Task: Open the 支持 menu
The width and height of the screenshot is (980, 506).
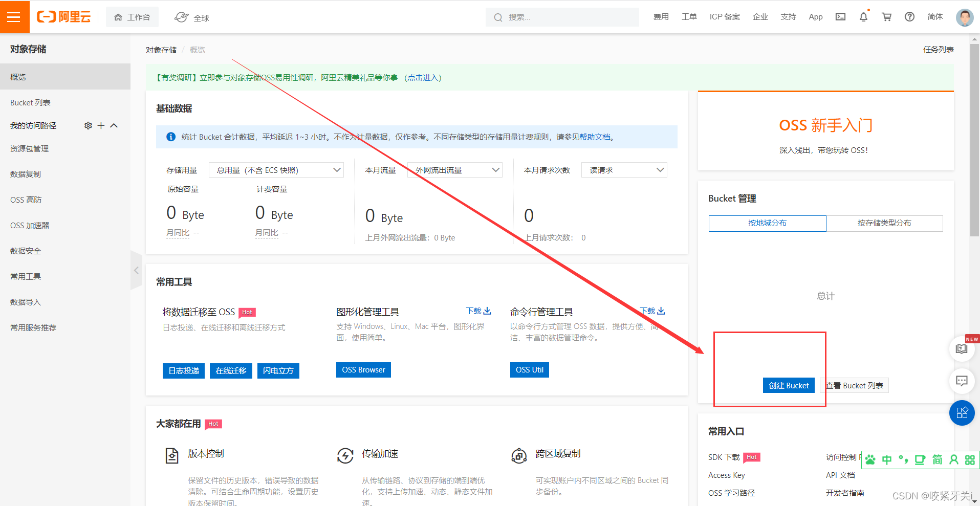Action: pos(788,17)
